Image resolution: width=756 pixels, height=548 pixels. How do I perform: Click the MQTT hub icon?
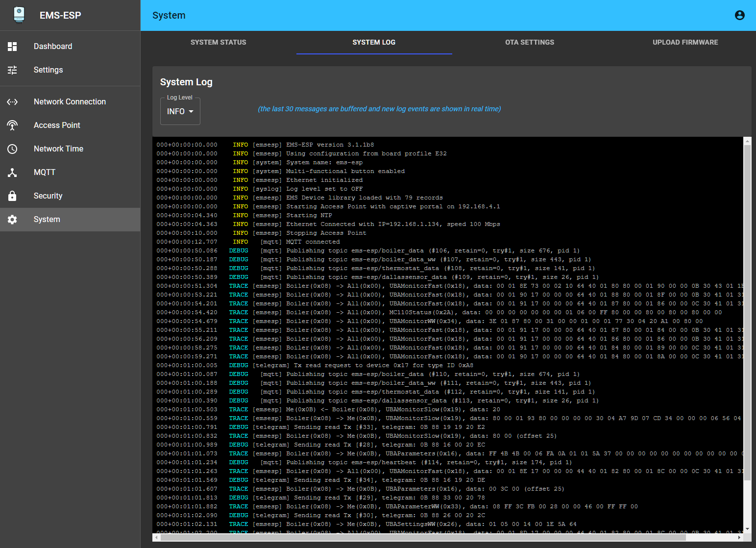(x=12, y=173)
